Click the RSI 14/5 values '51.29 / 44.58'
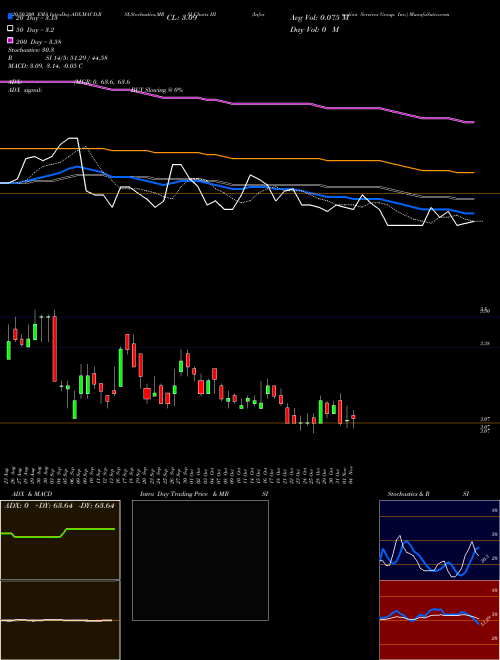 point(87,58)
